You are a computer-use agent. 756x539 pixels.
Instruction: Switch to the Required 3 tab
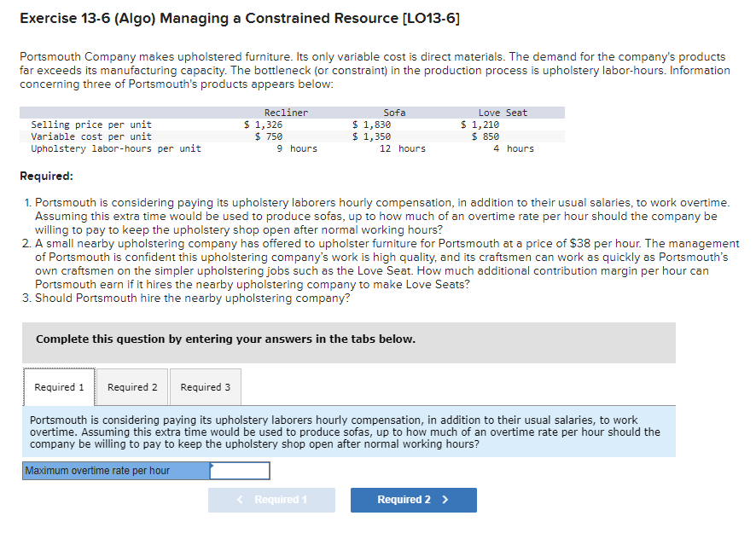pyautogui.click(x=205, y=386)
